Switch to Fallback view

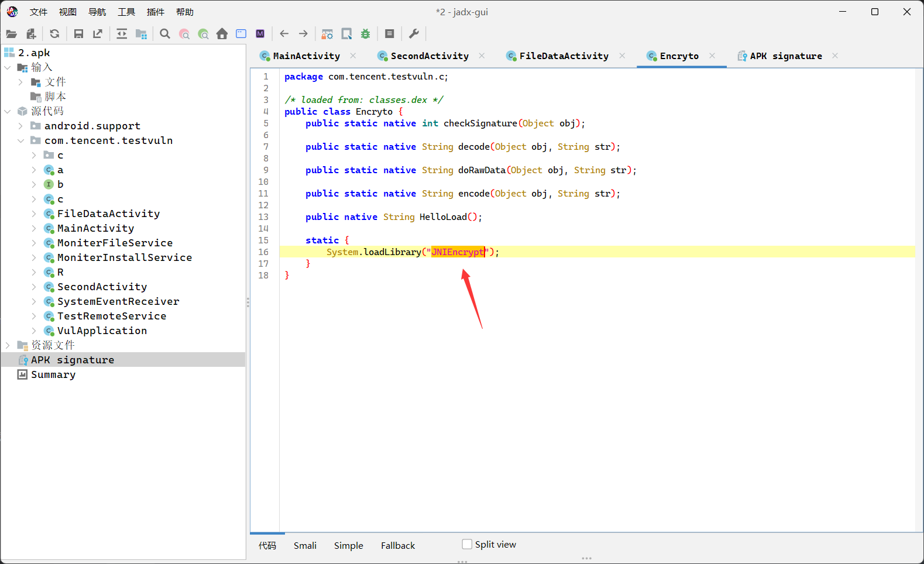[x=397, y=545]
